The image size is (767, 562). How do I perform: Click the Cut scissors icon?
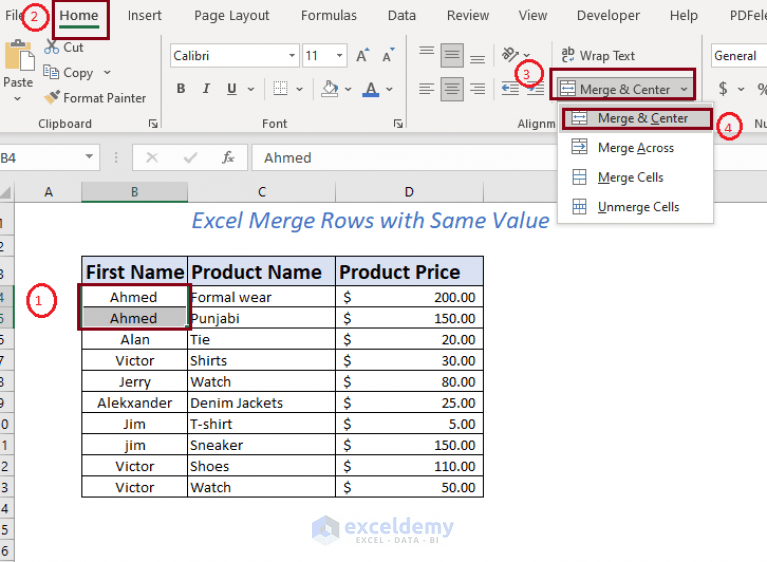pyautogui.click(x=51, y=47)
